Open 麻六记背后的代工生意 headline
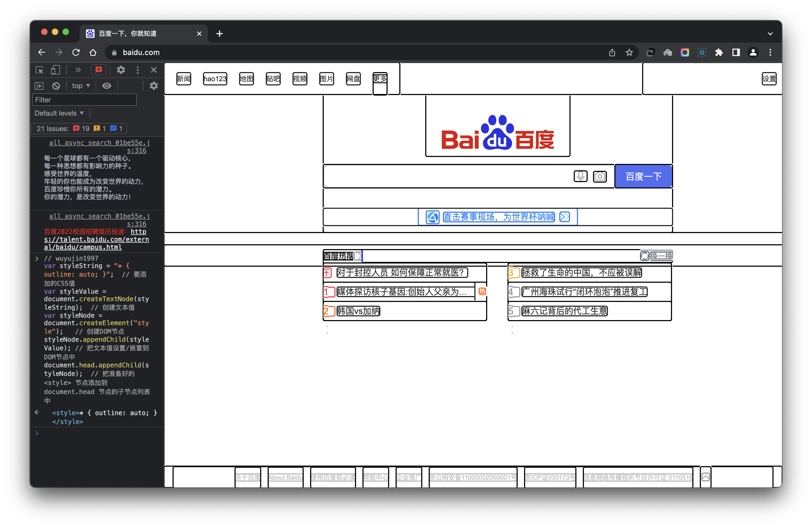The width and height of the screenshot is (812, 527). [564, 311]
